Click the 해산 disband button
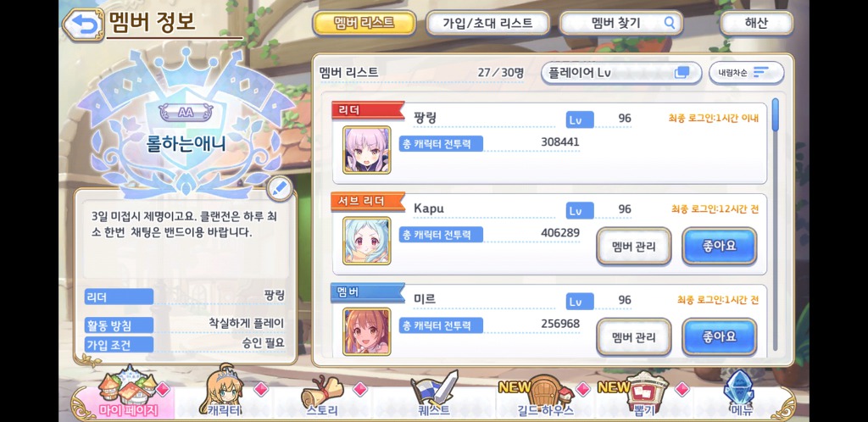The height and width of the screenshot is (422, 868). [x=756, y=23]
